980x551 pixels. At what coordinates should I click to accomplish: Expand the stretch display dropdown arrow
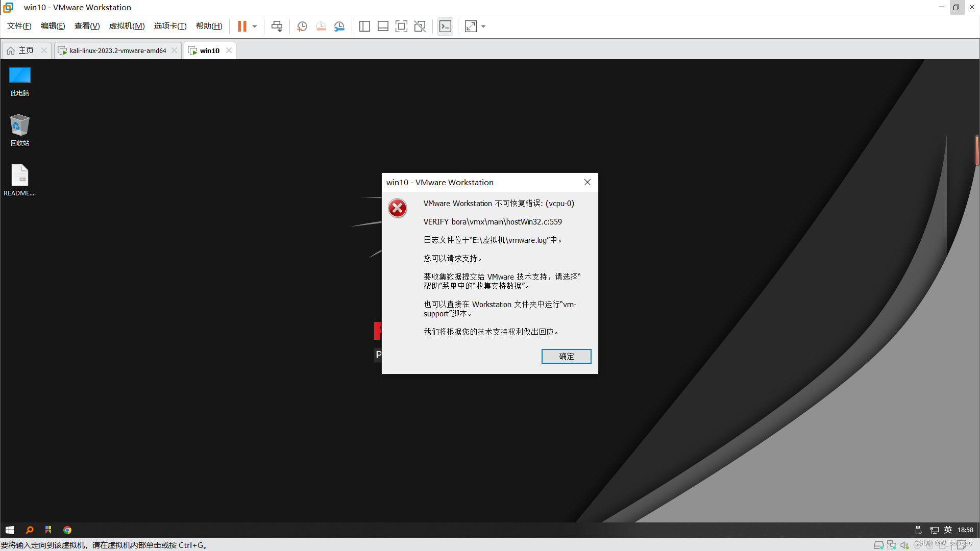click(483, 26)
